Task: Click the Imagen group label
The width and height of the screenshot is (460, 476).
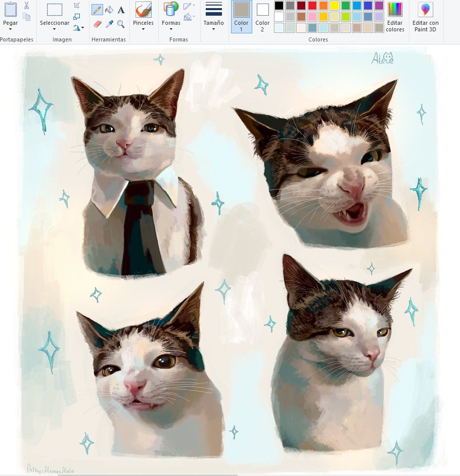Action: (62, 39)
